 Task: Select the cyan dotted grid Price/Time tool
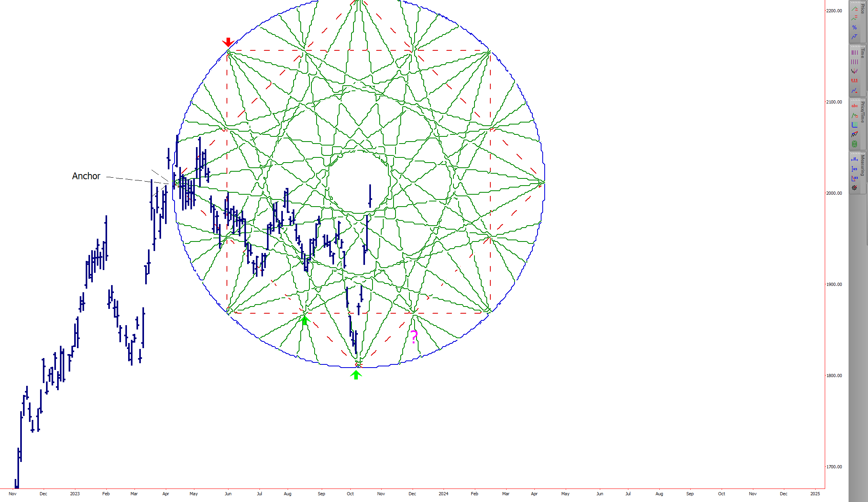[x=855, y=125]
